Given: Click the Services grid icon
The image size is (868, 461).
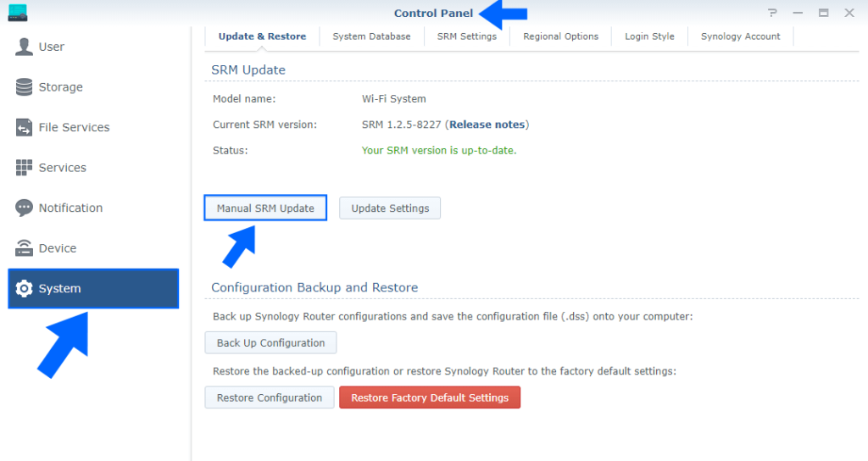Looking at the screenshot, I should tap(24, 168).
